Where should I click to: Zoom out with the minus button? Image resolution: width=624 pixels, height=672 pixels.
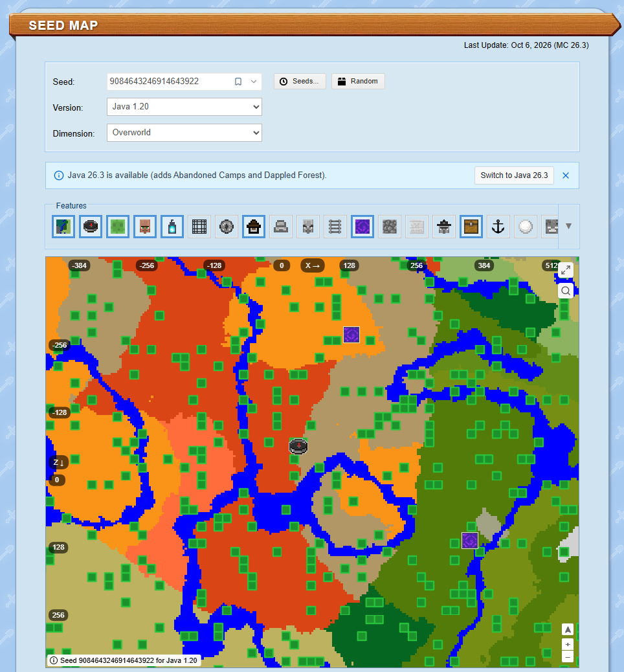tap(568, 656)
